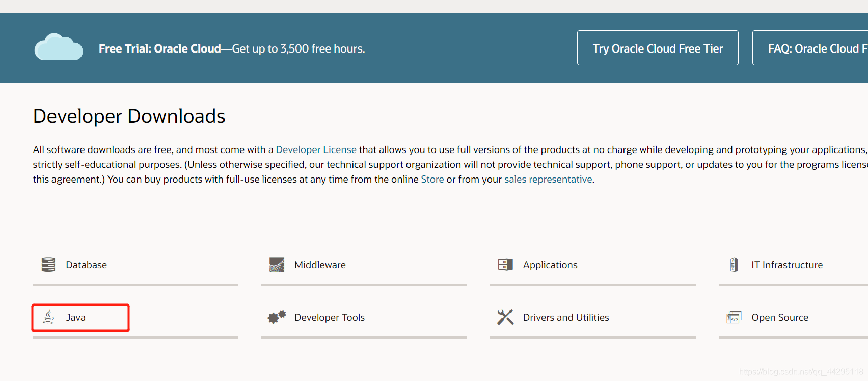Click the Developer Downloads heading
Image resolution: width=868 pixels, height=381 pixels.
click(129, 116)
